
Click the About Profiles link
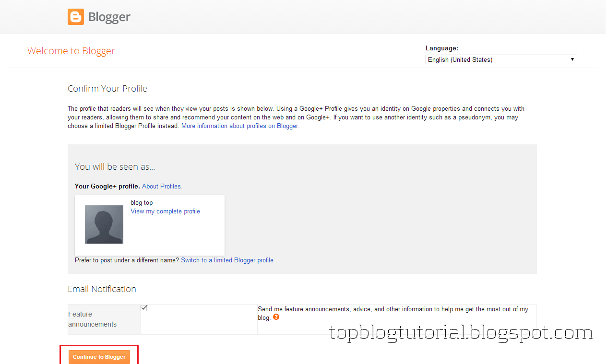162,186
